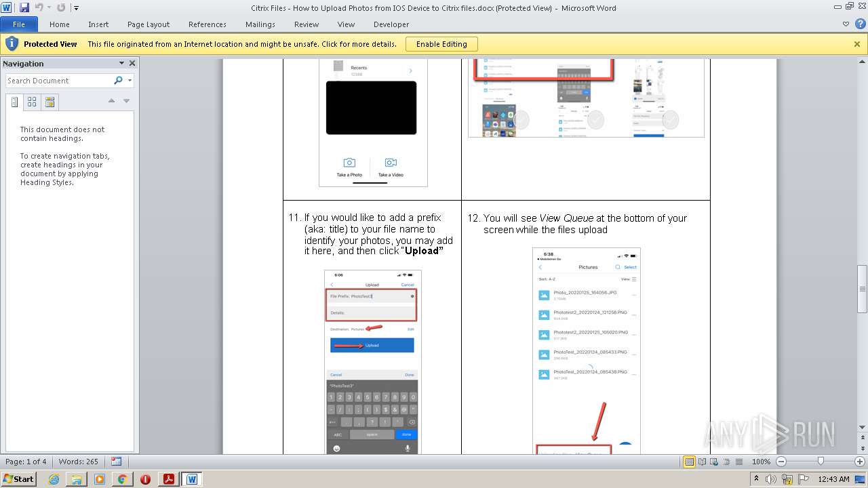Click the Word application icon in title bar
The image size is (868, 488).
tap(7, 7)
